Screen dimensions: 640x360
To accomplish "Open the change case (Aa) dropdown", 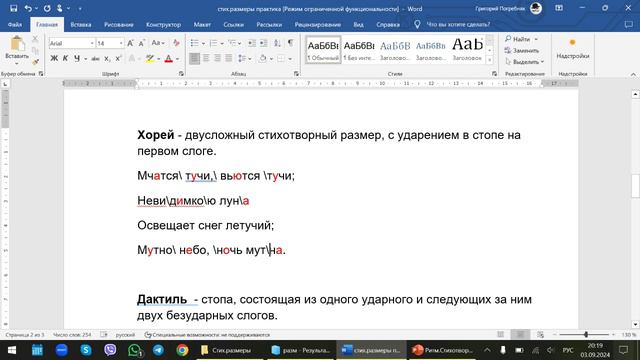I will click(x=158, y=43).
